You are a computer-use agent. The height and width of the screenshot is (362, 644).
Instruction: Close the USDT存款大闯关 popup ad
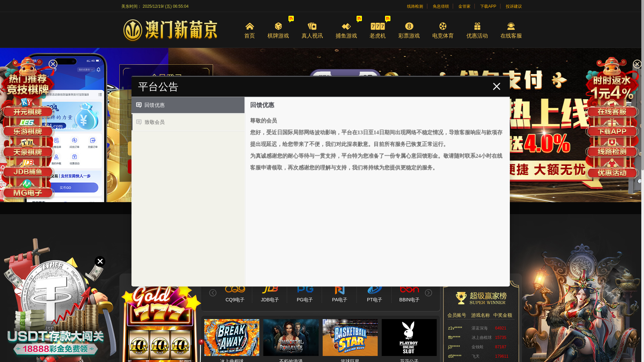tap(100, 261)
